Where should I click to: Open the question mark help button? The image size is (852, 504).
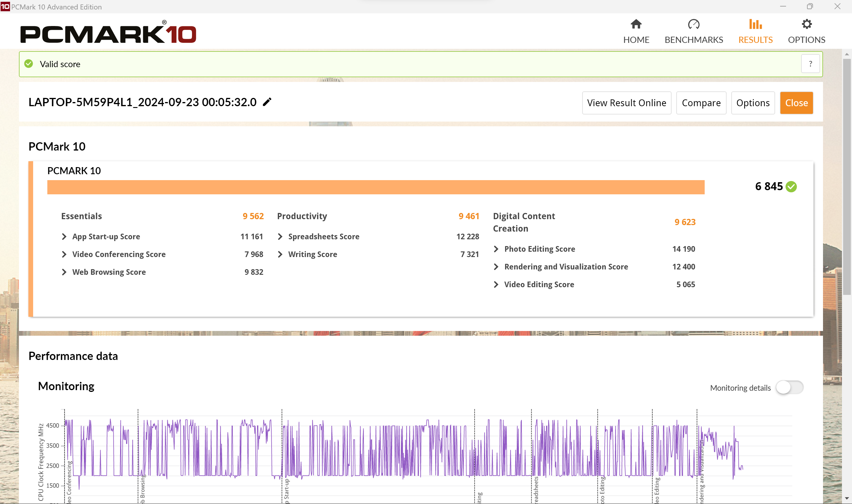(810, 64)
